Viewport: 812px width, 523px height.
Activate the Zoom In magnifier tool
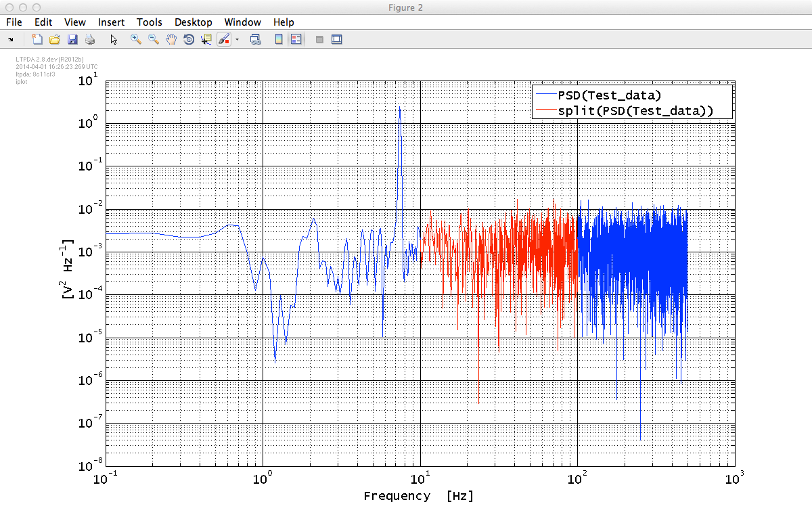[x=136, y=40]
